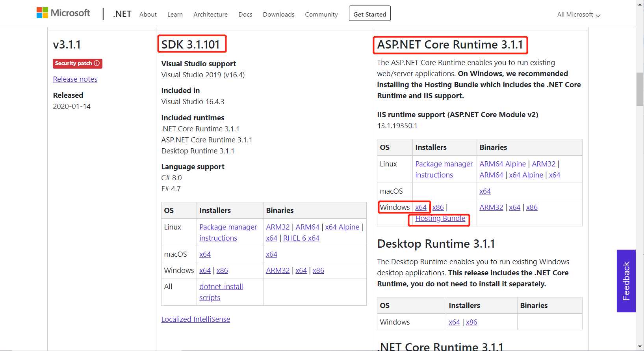The width and height of the screenshot is (644, 351).
Task: Download Desktop Runtime Windows x86 installer
Action: coord(471,322)
